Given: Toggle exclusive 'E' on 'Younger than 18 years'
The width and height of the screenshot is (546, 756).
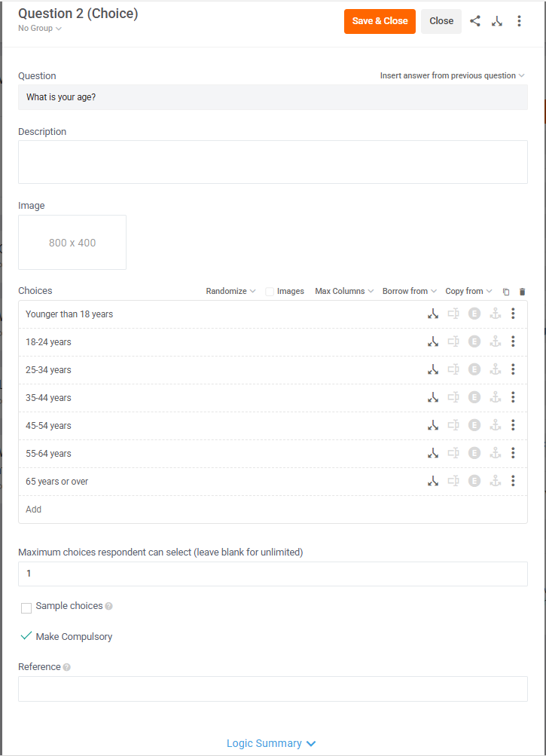Looking at the screenshot, I should (x=474, y=314).
